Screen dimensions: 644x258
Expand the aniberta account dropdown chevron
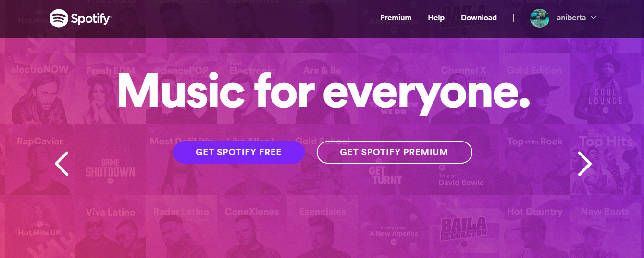[x=594, y=18]
